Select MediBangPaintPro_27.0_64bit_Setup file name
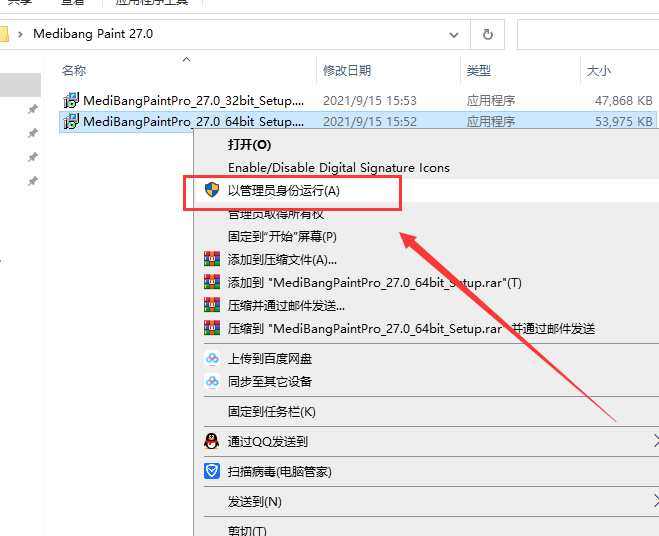Screen dimensions: 659x536 click(x=193, y=121)
